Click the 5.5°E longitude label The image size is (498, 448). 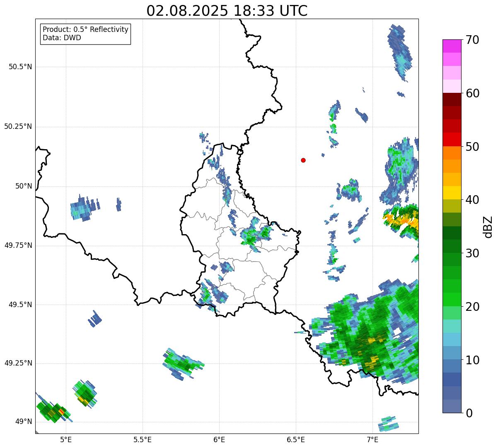click(143, 439)
